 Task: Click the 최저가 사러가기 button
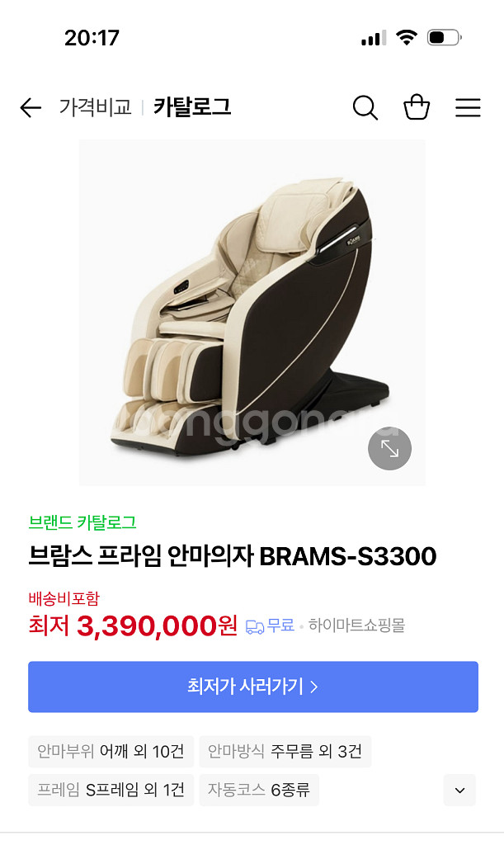253,687
